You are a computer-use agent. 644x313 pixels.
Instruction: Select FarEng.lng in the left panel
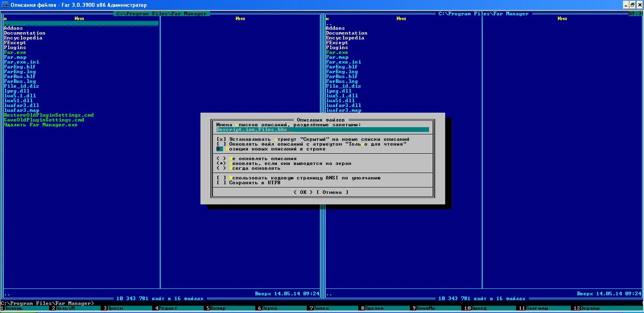pos(20,72)
